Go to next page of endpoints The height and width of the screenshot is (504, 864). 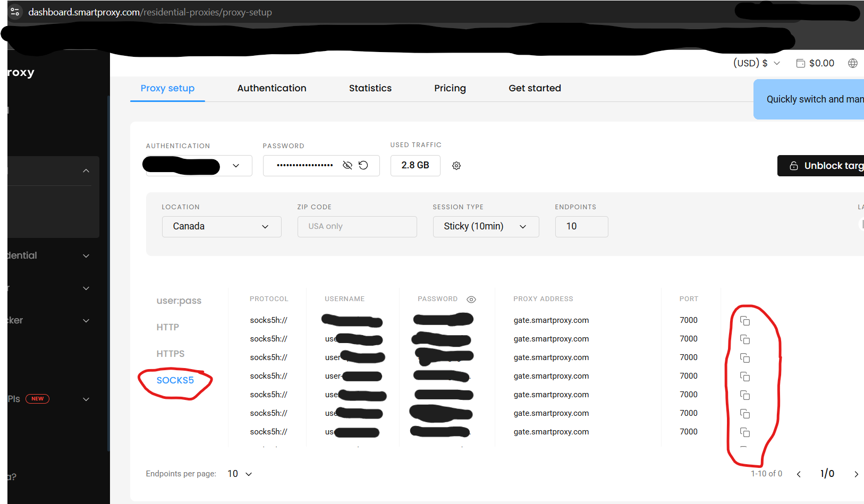[x=856, y=474]
